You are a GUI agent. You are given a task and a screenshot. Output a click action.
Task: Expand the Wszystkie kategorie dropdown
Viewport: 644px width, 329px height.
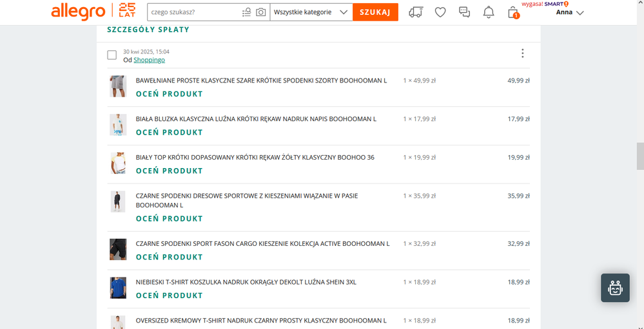(311, 12)
